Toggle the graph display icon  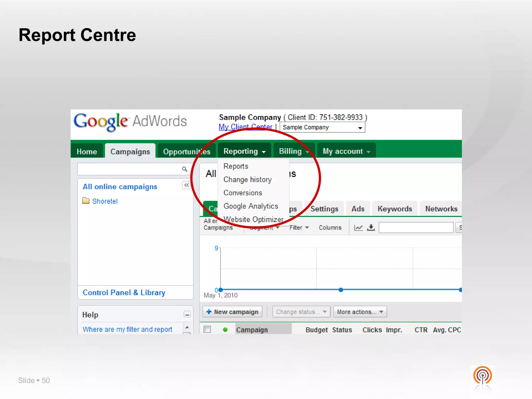358,228
